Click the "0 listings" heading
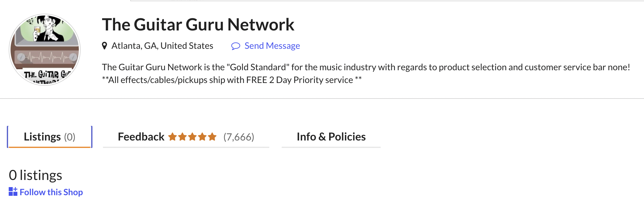This screenshot has width=644, height=207. point(35,175)
